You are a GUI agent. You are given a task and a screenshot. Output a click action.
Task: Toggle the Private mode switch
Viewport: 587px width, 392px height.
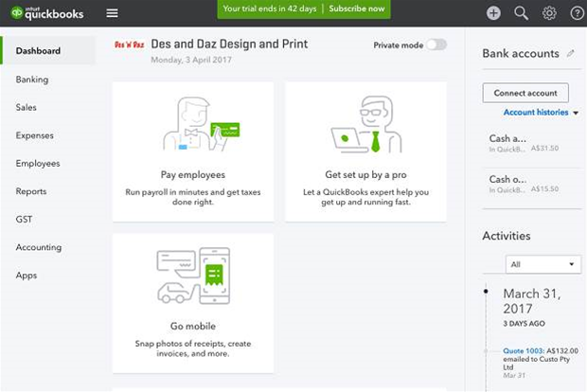click(436, 45)
